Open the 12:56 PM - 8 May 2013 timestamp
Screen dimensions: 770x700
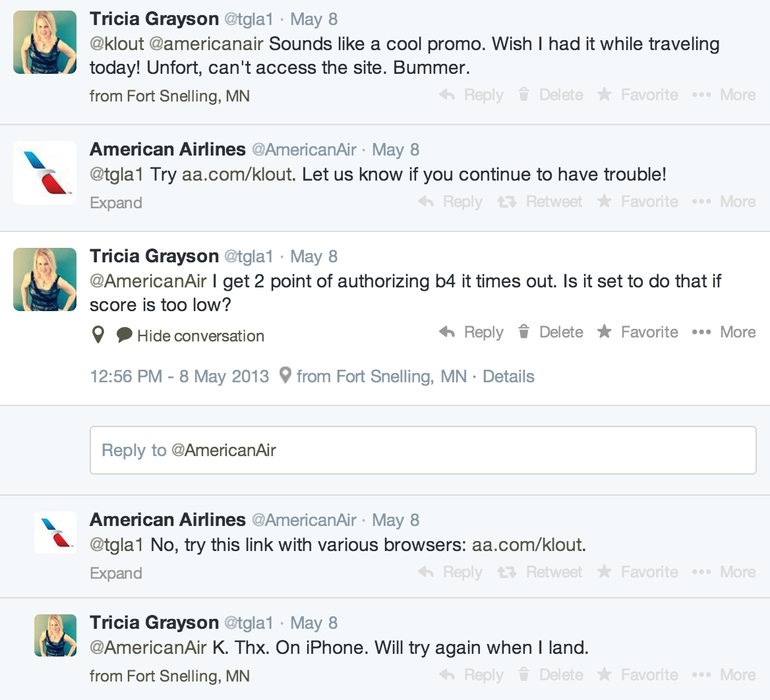click(x=179, y=377)
